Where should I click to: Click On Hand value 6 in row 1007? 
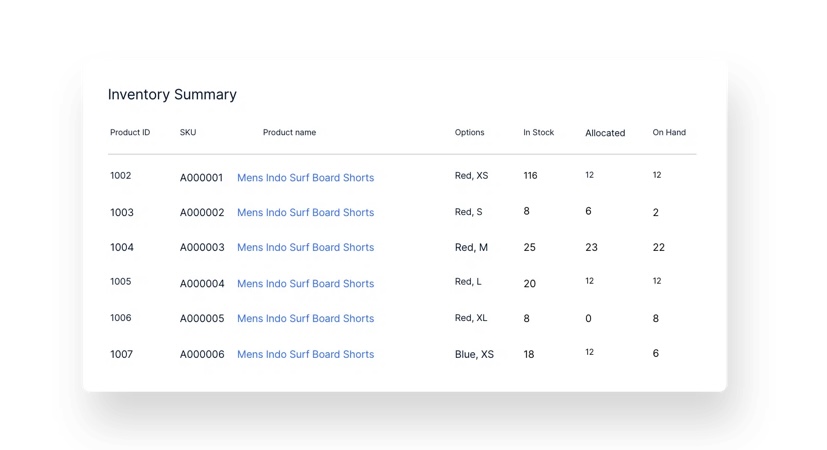click(x=656, y=353)
